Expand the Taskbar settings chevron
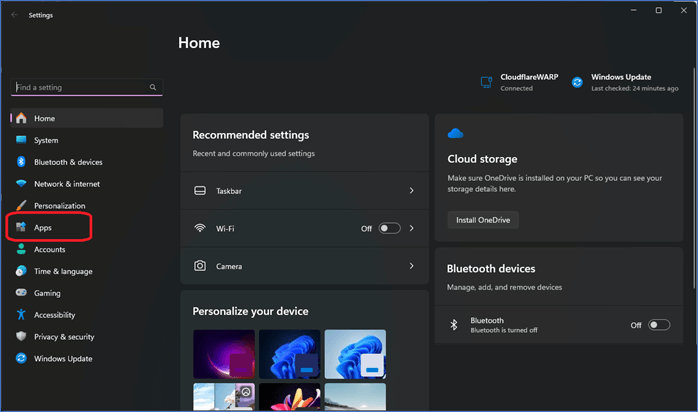 (411, 190)
